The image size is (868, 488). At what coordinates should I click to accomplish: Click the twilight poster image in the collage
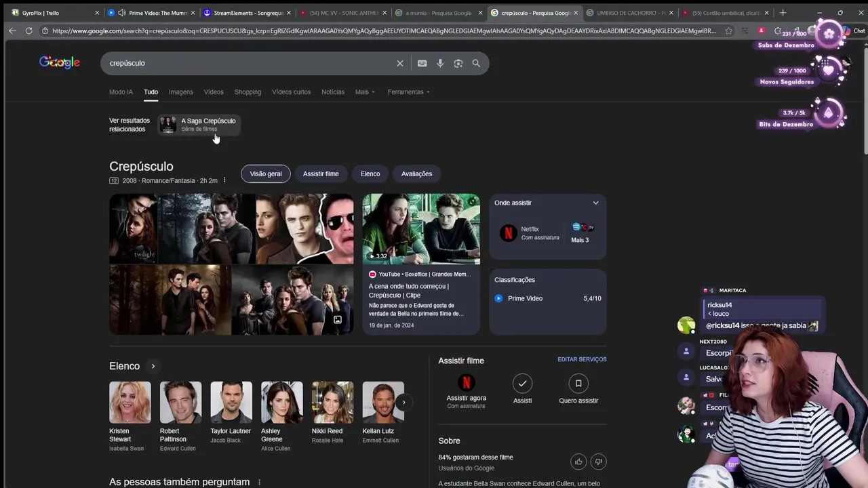[134, 229]
